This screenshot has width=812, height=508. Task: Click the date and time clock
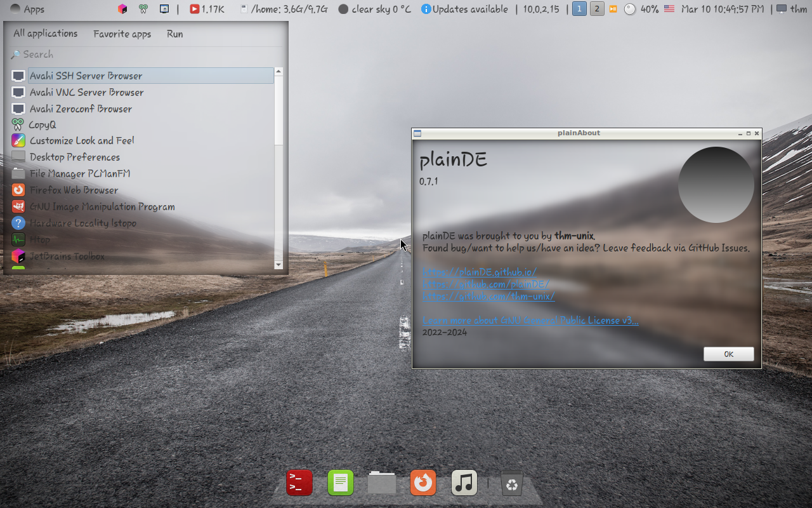(x=723, y=10)
